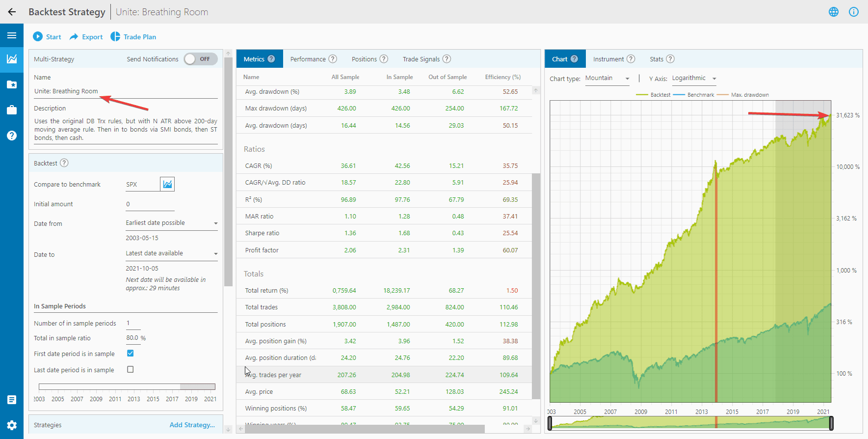
Task: Open the briefcase portfolio sidebar icon
Action: tap(12, 110)
